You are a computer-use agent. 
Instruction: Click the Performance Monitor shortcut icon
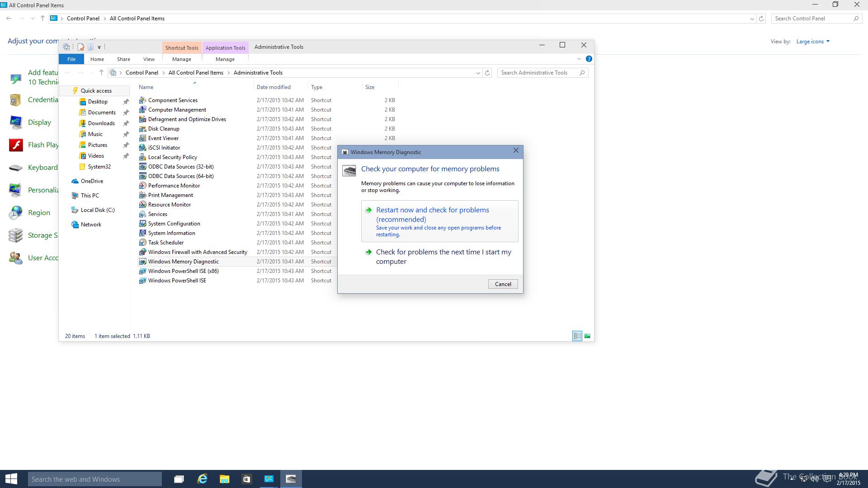(142, 186)
